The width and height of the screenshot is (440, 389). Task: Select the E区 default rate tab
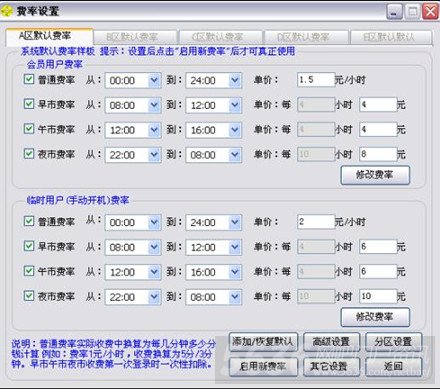[x=391, y=37]
